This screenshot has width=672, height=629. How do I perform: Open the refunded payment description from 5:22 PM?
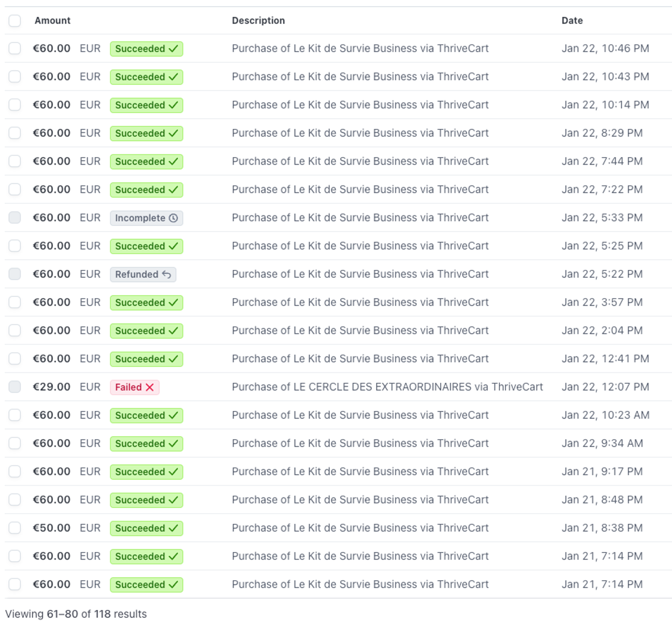click(x=360, y=274)
